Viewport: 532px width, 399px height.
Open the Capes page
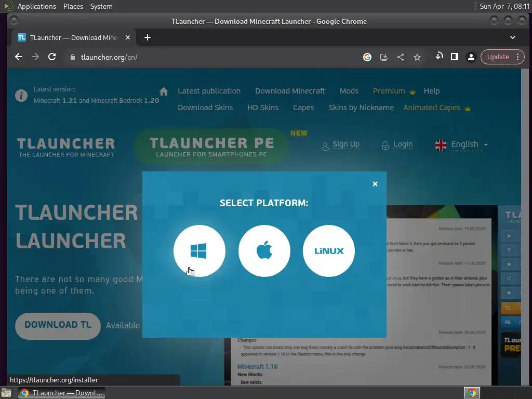coord(303,108)
